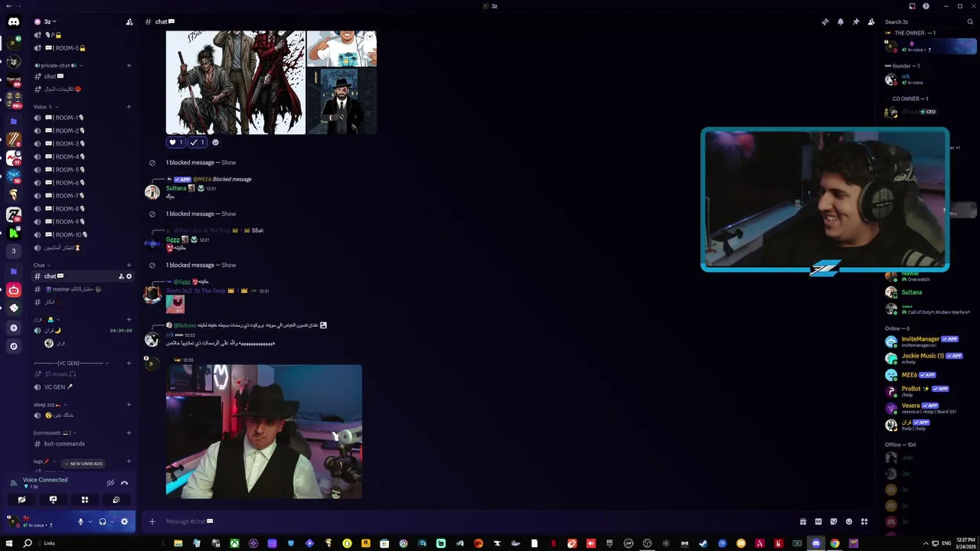Screen dimensions: 980x551
Task: Open the manga warriors artwork image
Action: pyautogui.click(x=236, y=83)
